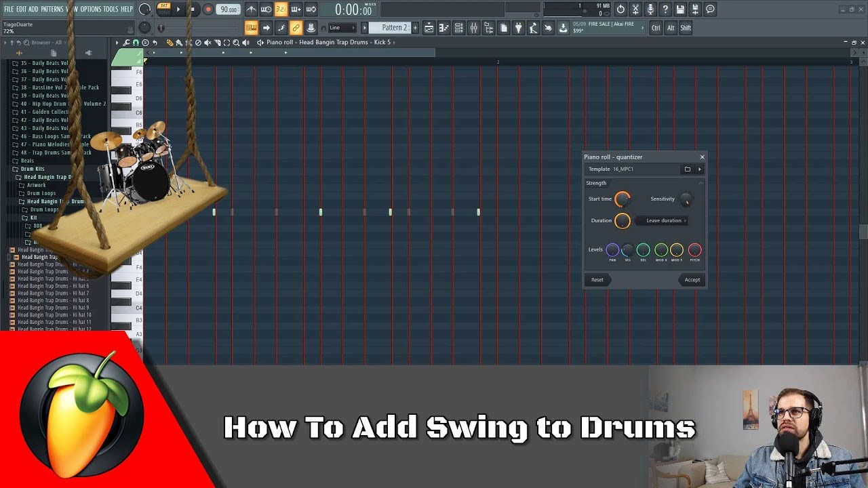Open the project info copy icon
This screenshot has height=488, width=868.
(x=504, y=28)
